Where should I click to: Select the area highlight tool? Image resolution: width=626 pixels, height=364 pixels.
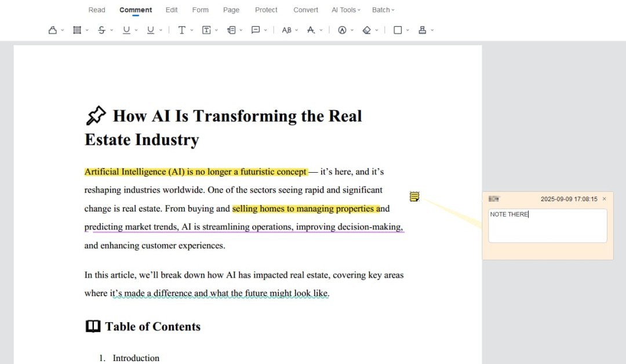[77, 30]
